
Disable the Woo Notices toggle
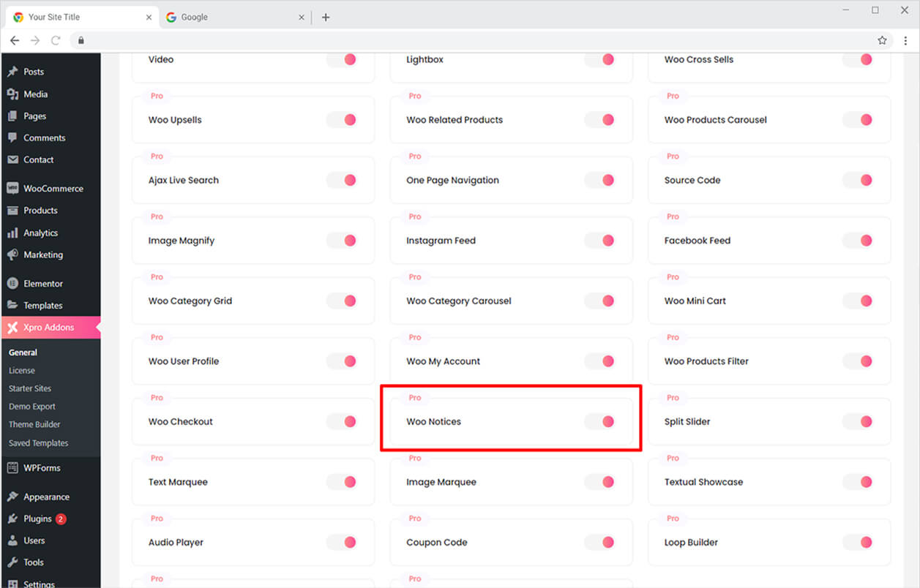click(599, 421)
